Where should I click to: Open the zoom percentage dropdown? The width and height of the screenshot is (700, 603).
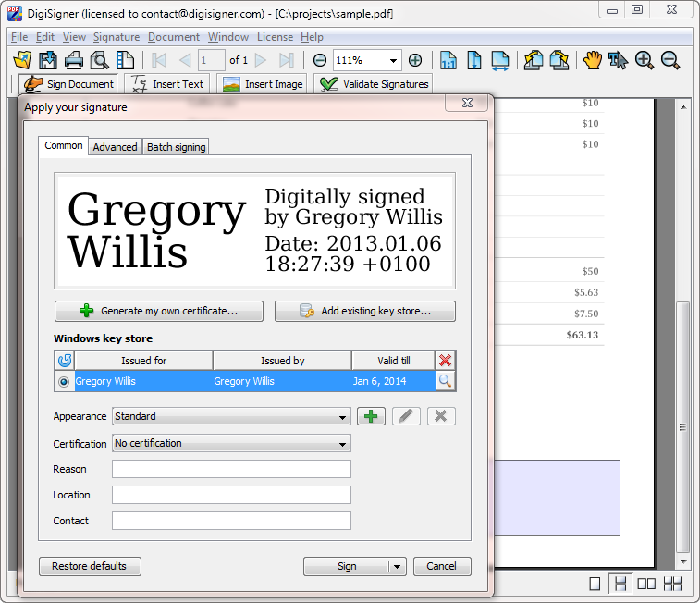pos(393,61)
